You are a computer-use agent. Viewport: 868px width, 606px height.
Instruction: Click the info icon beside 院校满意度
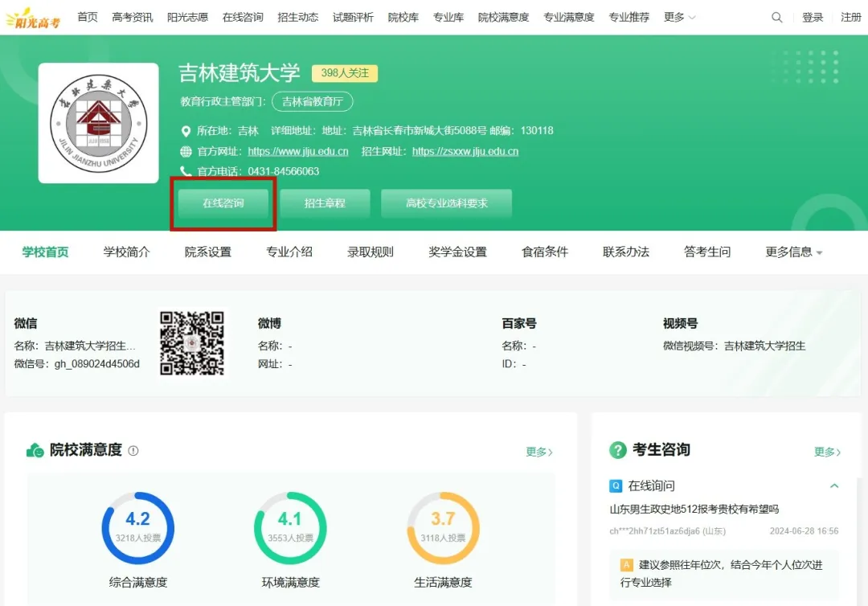pyautogui.click(x=133, y=451)
